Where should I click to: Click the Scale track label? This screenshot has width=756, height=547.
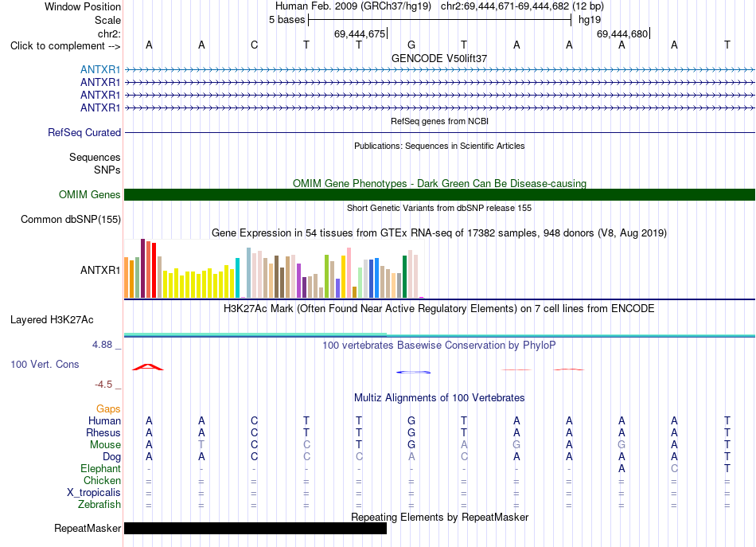107,20
